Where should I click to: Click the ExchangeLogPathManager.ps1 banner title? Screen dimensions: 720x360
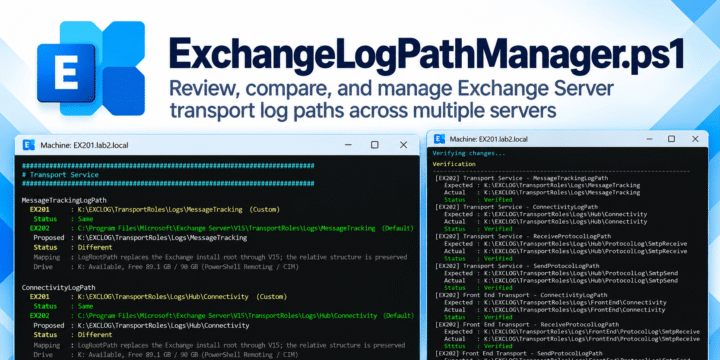[426, 56]
